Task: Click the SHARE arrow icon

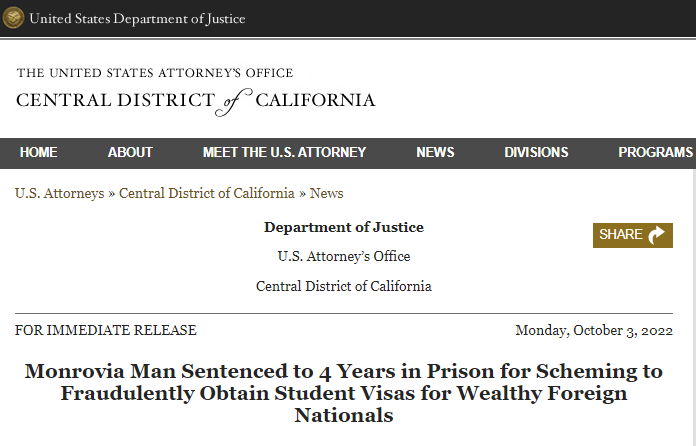Action: point(656,235)
